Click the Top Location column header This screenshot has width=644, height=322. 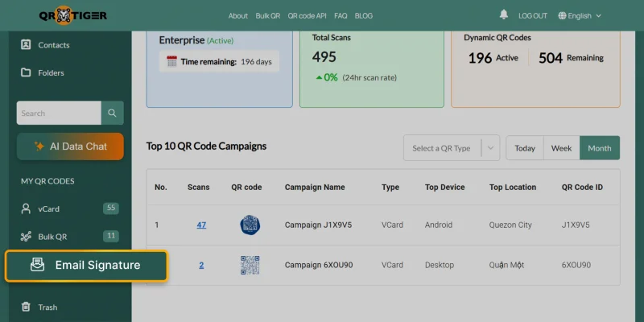coord(513,188)
